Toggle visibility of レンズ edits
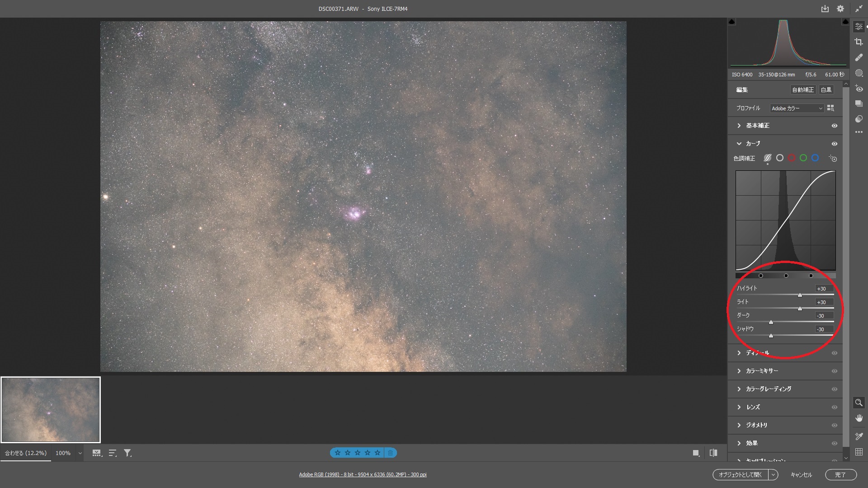Image resolution: width=868 pixels, height=488 pixels. (835, 407)
